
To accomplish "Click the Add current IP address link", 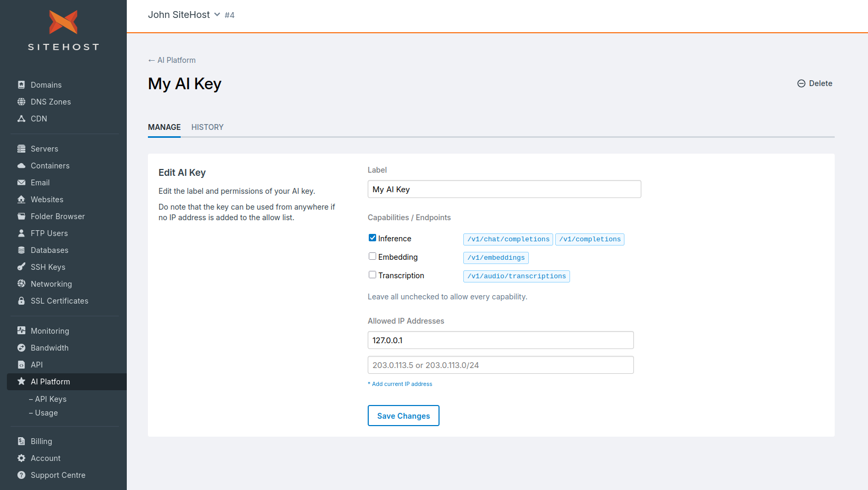I will point(402,384).
